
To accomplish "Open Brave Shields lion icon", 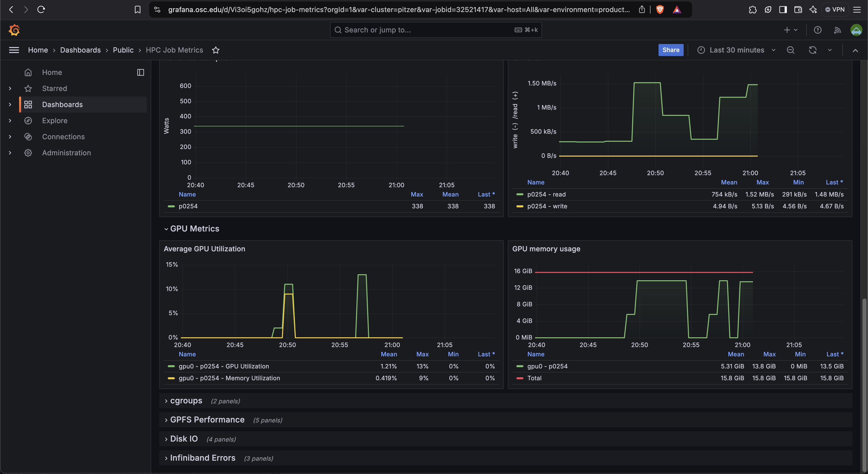I will click(660, 10).
